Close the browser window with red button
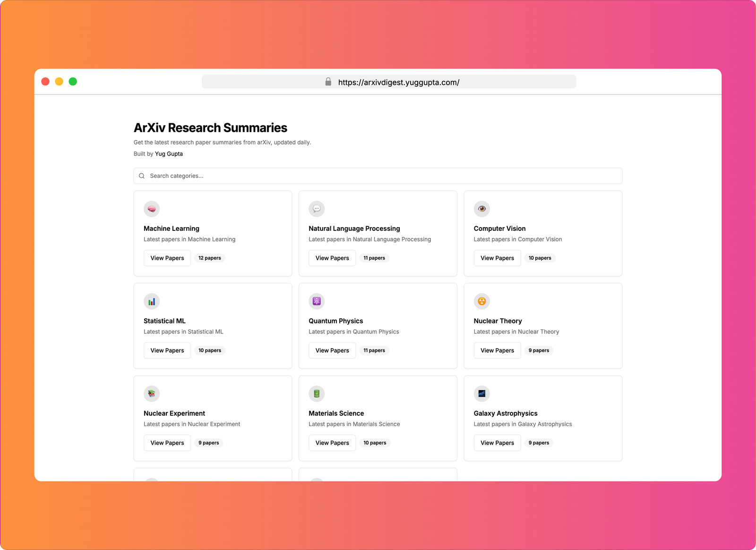 pos(45,81)
